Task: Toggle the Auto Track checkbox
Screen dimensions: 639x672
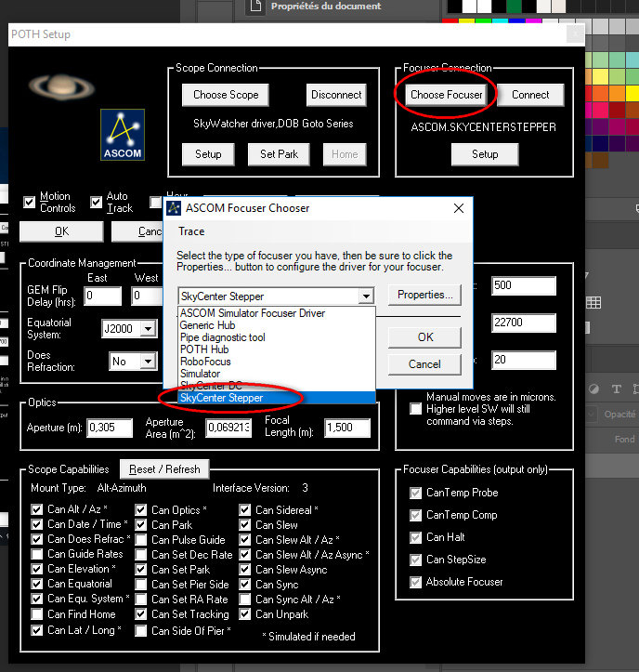Action: click(x=96, y=202)
